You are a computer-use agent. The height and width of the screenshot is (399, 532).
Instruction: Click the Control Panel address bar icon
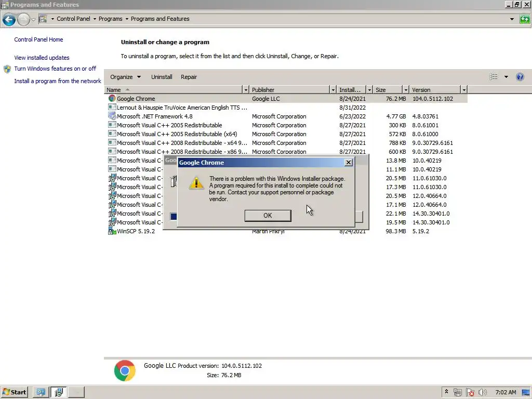43,19
